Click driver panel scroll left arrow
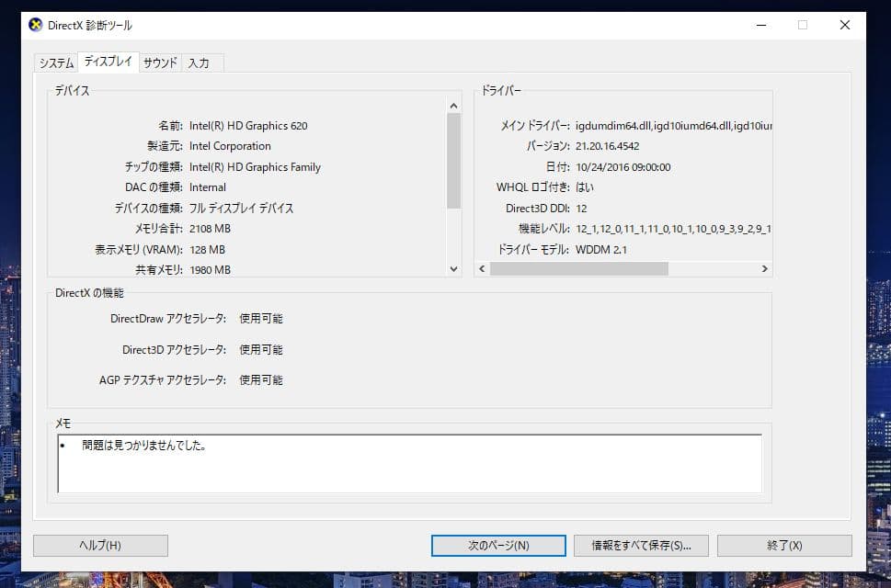The image size is (891, 588). tap(482, 268)
